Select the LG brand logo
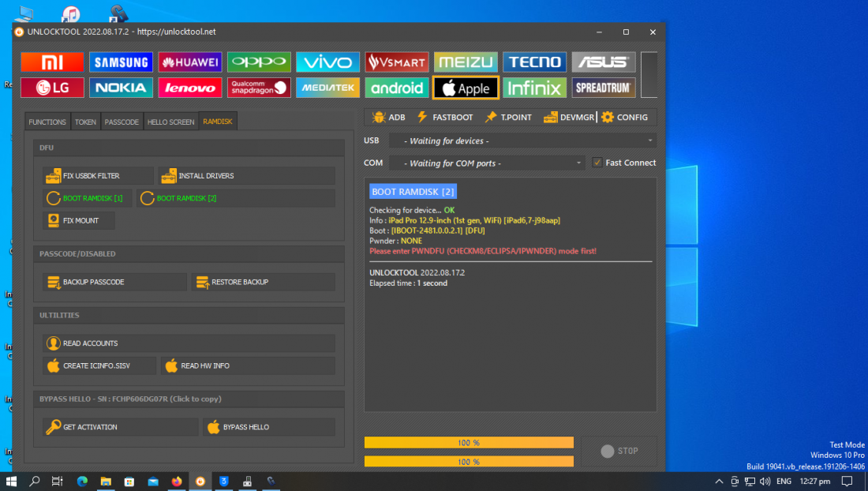 coord(52,88)
